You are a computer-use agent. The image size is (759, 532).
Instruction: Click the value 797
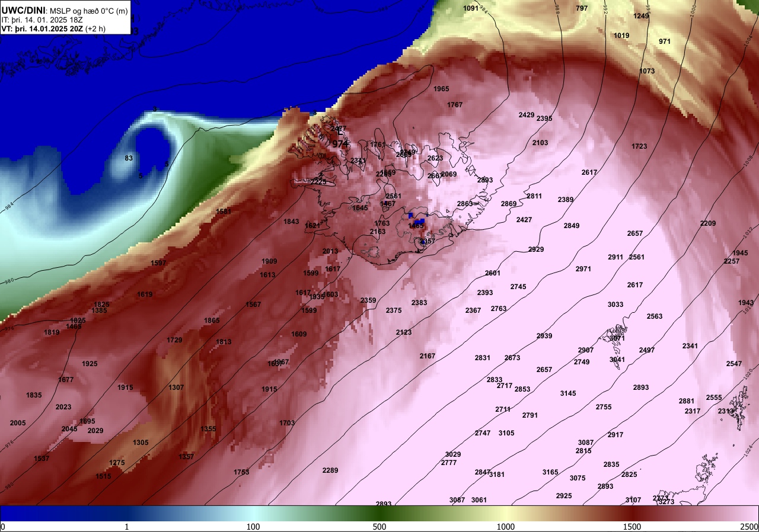click(x=582, y=8)
